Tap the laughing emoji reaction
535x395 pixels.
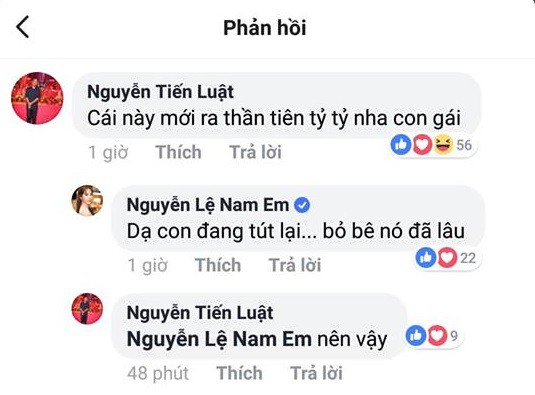[x=443, y=144]
